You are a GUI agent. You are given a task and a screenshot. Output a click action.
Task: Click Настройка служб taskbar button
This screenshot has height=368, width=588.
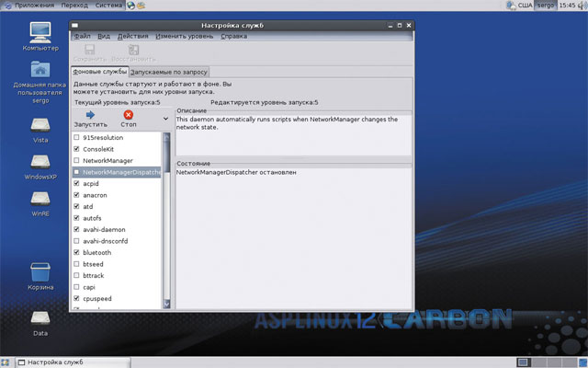73,362
